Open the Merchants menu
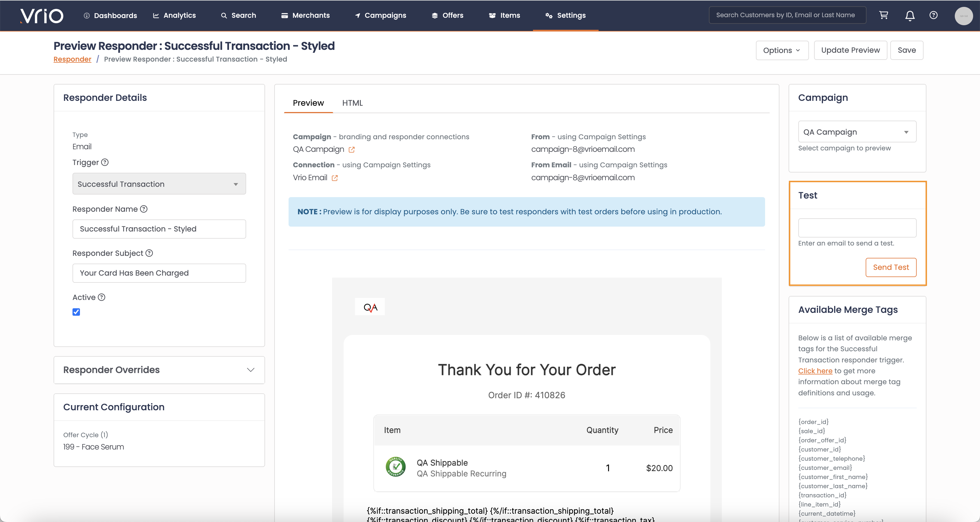This screenshot has width=980, height=522. (305, 15)
